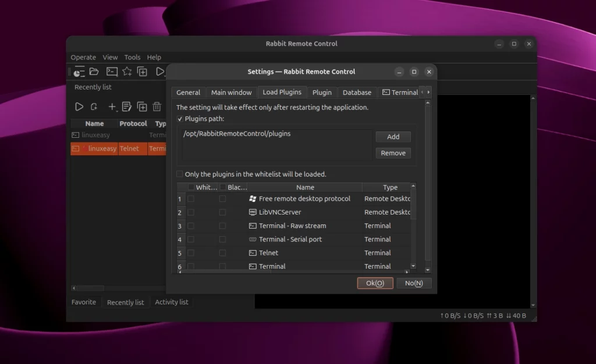This screenshot has height=364, width=596.
Task: Toggle the Blacklist column header checkbox
Action: click(x=223, y=187)
